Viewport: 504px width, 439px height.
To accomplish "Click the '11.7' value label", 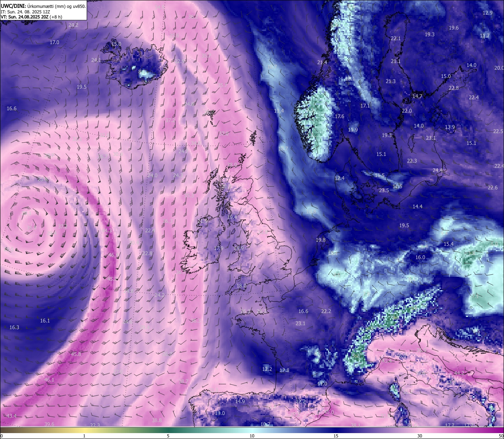I will (485, 35).
